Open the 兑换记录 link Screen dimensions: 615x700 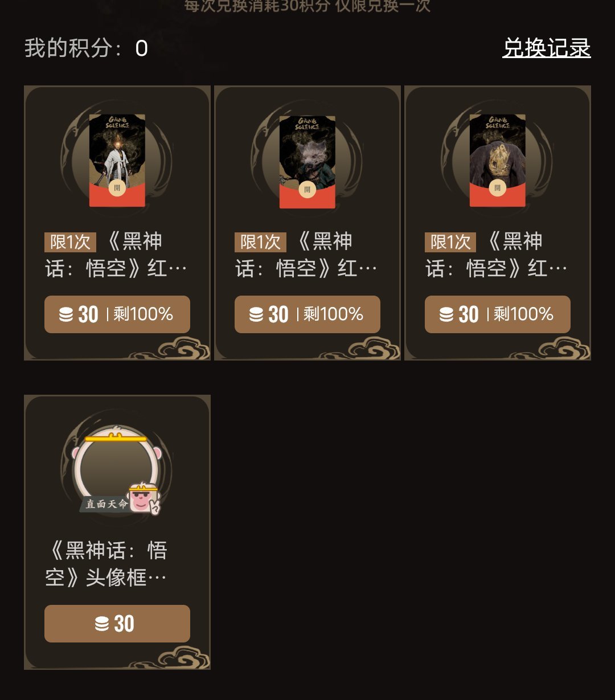pyautogui.click(x=547, y=48)
